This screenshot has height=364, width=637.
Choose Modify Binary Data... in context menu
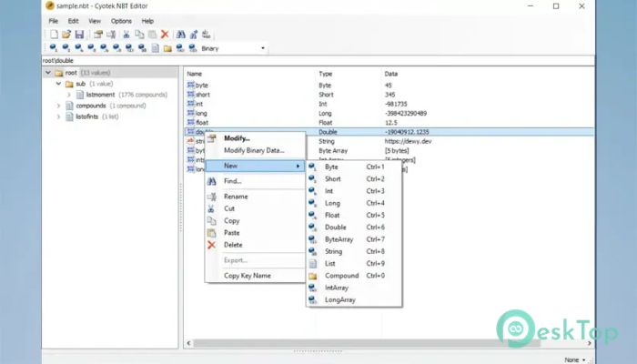tap(255, 150)
